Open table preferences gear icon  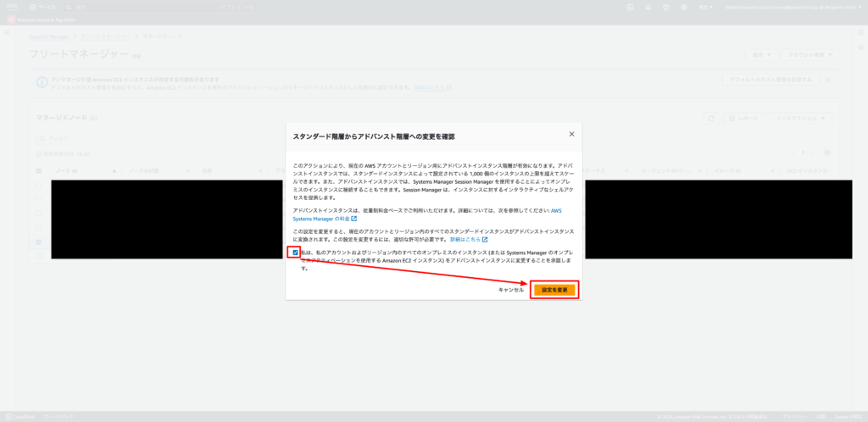pyautogui.click(x=827, y=153)
